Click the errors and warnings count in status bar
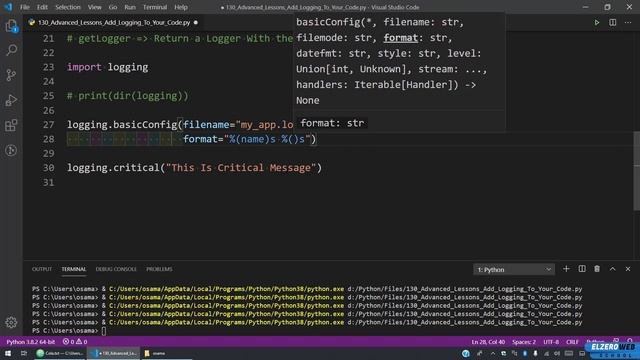The width and height of the screenshot is (640, 360). 75,342
